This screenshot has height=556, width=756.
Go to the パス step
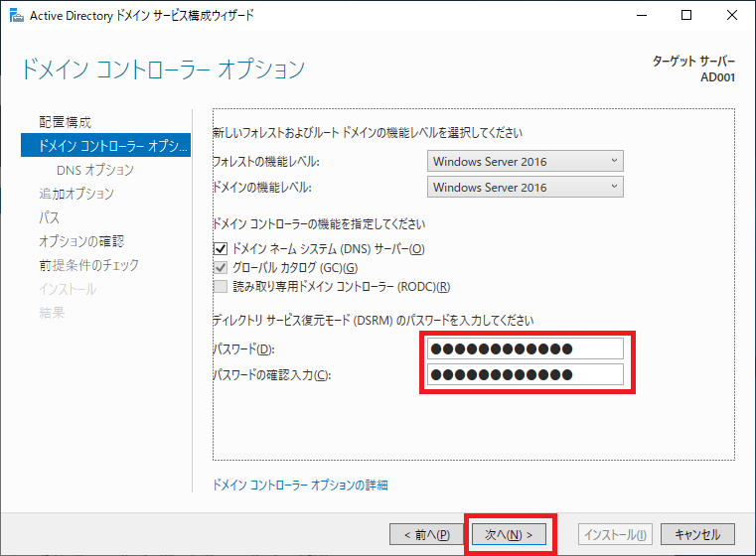[x=50, y=217]
